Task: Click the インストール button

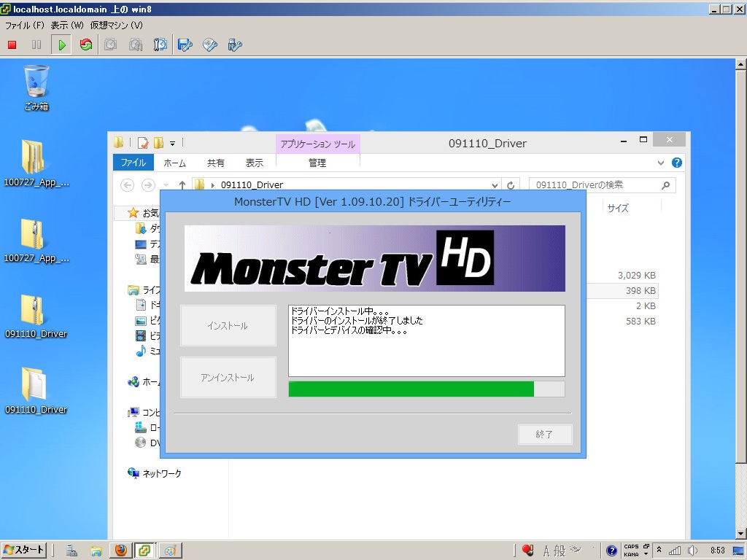Action: 228,326
